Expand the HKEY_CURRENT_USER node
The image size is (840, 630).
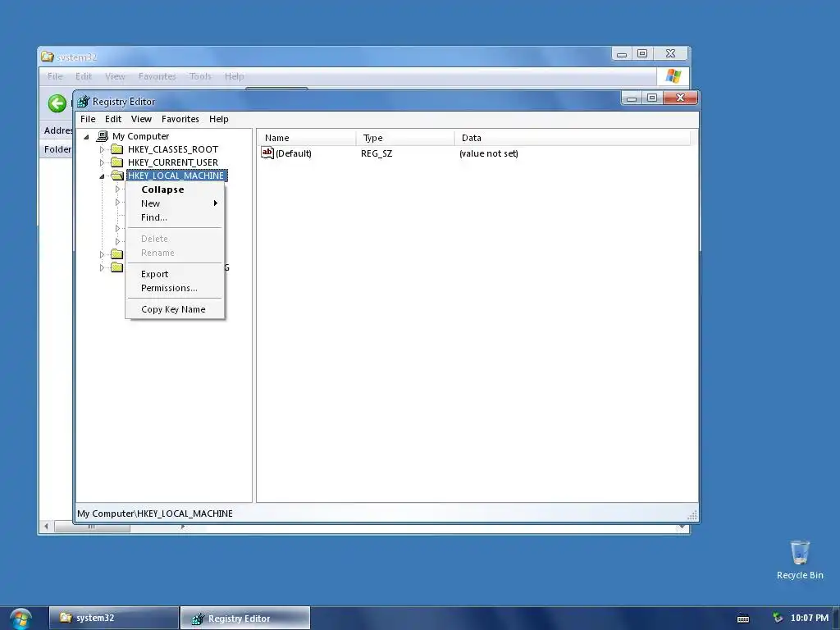102,162
